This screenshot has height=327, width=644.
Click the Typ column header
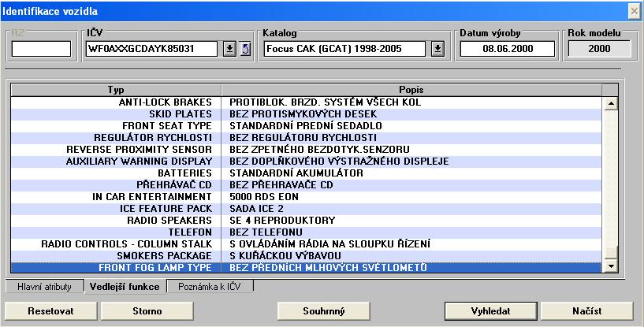[116, 90]
